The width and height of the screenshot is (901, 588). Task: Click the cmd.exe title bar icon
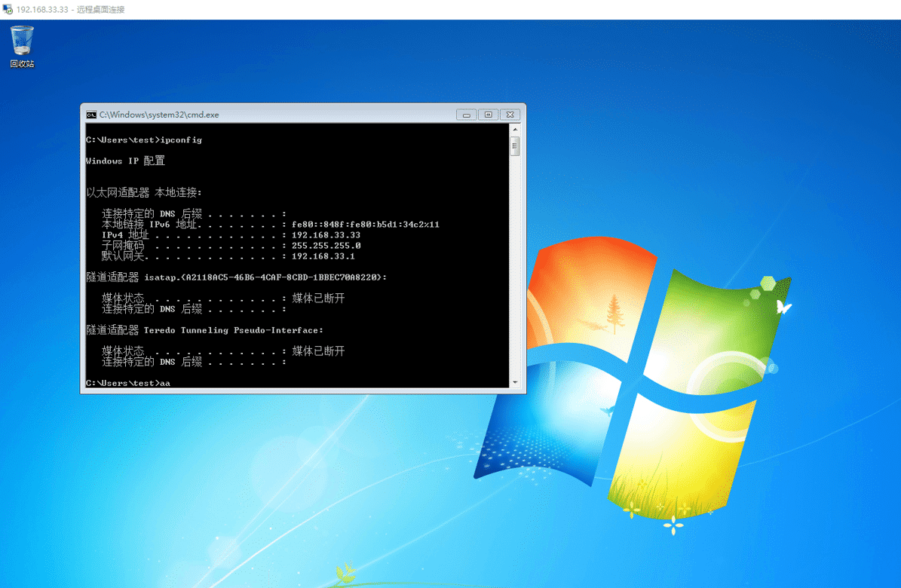(x=90, y=115)
